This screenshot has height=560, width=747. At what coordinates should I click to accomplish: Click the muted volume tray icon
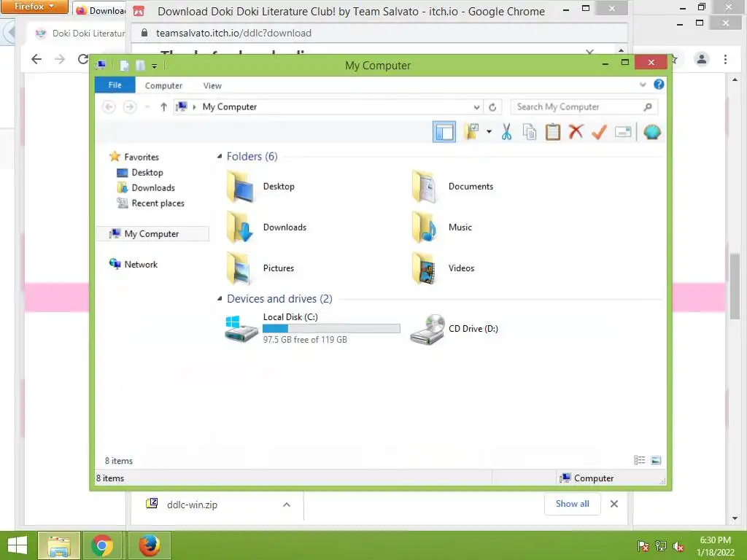pyautogui.click(x=678, y=546)
